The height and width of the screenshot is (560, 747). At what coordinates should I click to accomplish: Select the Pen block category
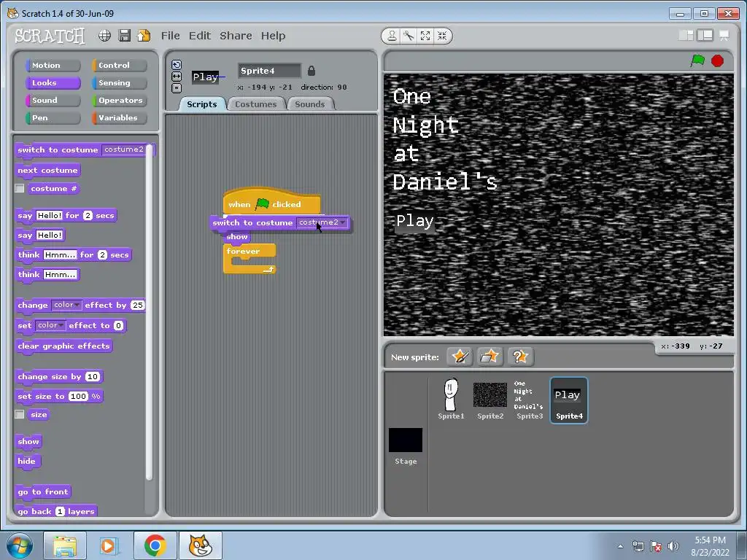point(53,118)
